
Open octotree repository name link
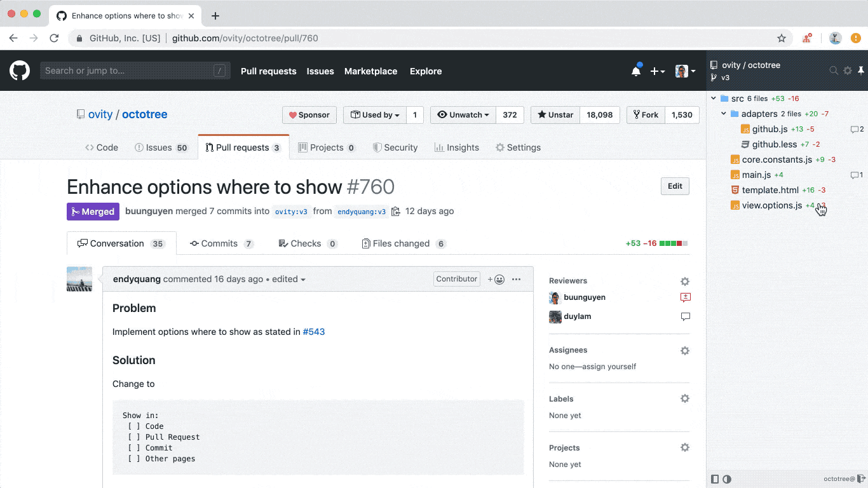point(145,114)
